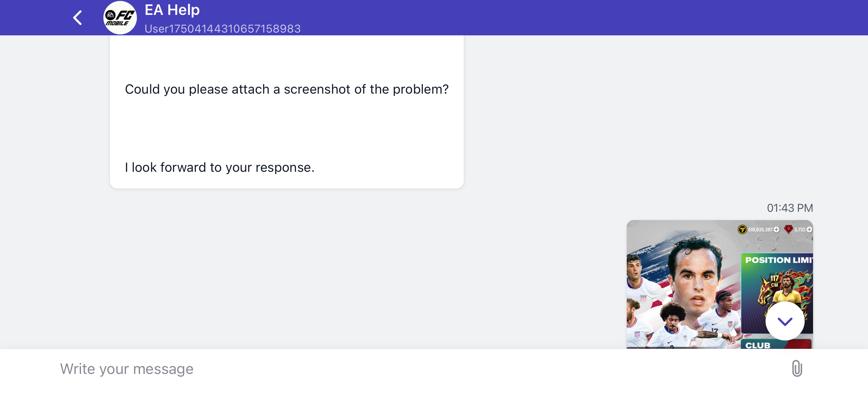Focus the Write your message field
The image size is (868, 400).
[x=404, y=369]
